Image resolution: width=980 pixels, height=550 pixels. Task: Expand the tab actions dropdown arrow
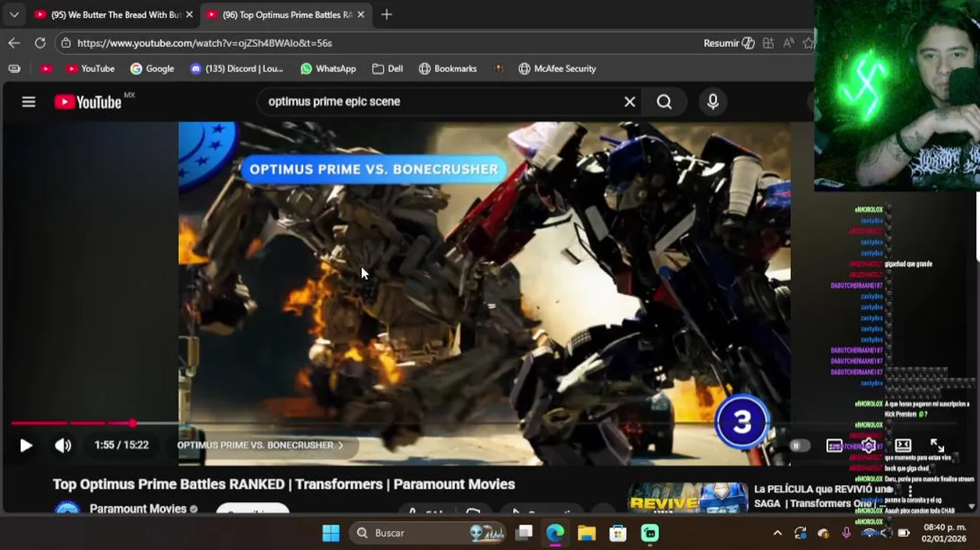coord(14,15)
